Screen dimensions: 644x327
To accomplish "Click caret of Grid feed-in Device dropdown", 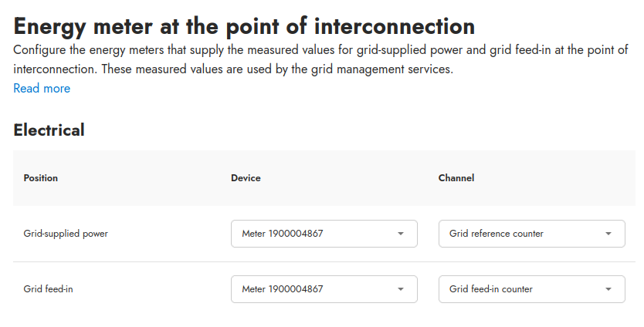I will click(401, 289).
